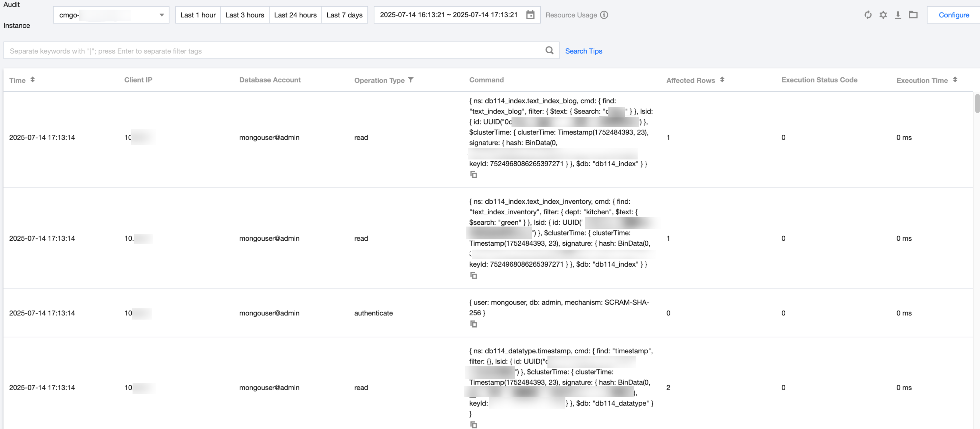Click the keyword search input field

274,51
